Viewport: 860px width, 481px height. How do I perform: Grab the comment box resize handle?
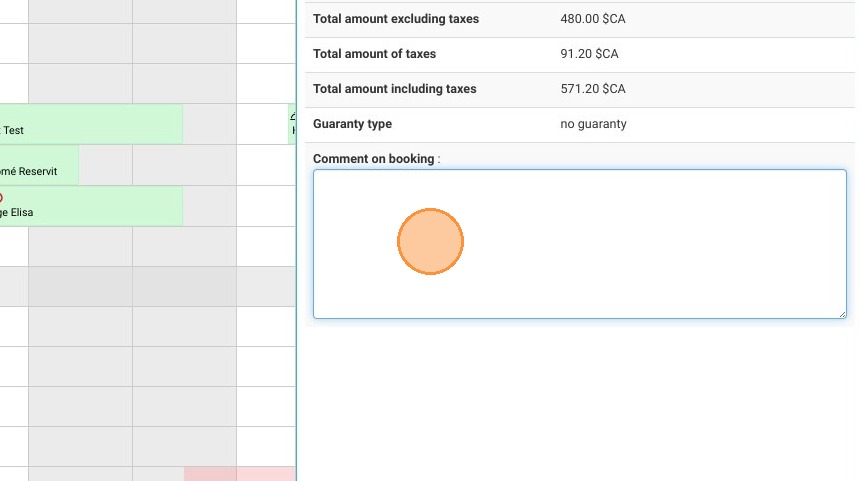point(842,314)
